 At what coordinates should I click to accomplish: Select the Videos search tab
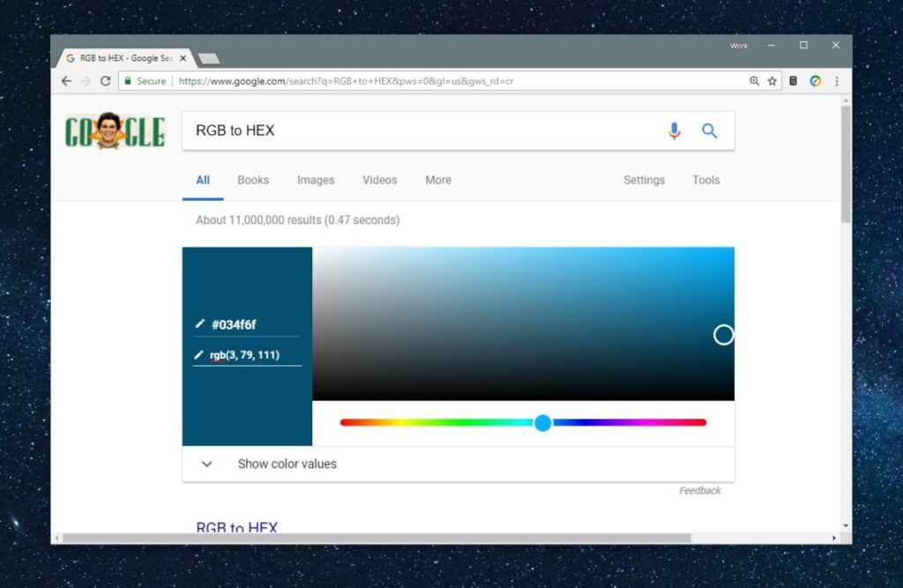[379, 180]
